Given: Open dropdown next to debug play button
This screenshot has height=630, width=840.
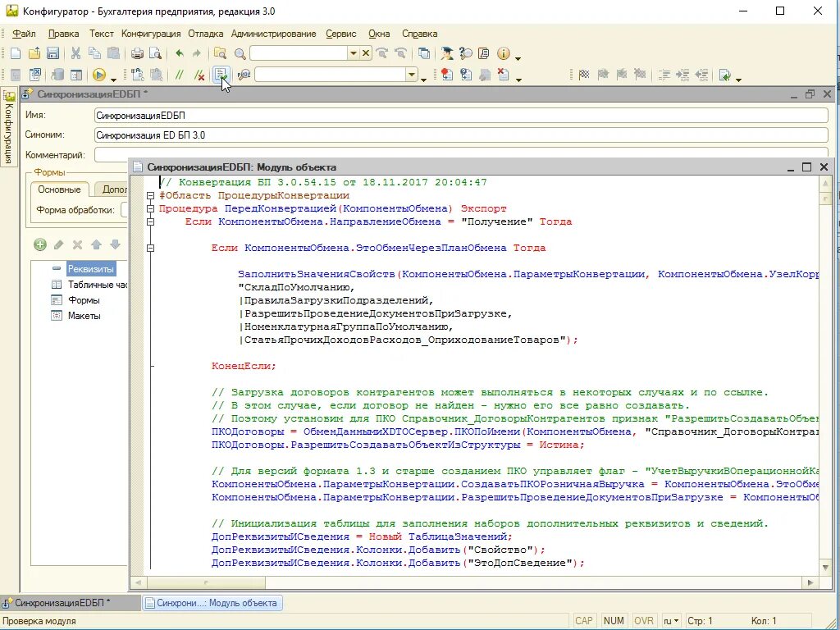Looking at the screenshot, I should pos(113,80).
